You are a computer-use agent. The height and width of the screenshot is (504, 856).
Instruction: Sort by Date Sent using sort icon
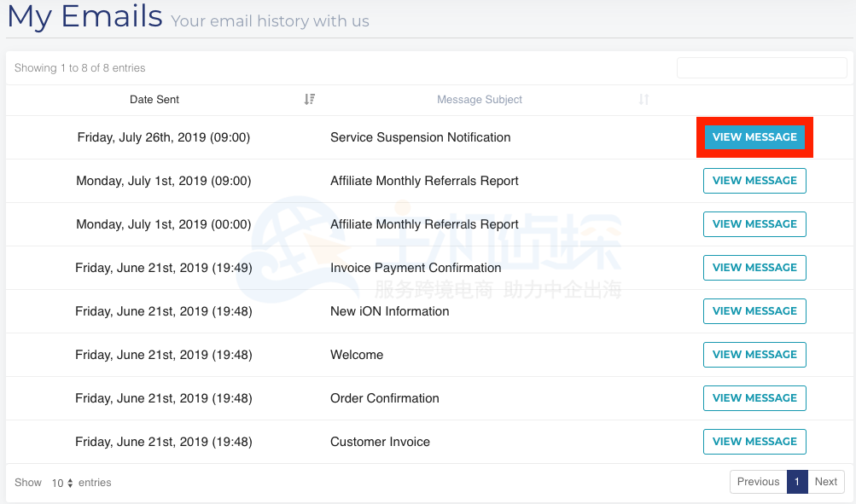click(309, 100)
